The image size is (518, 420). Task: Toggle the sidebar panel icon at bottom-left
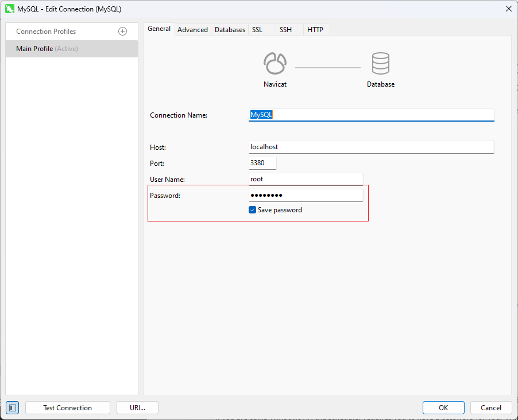click(13, 408)
